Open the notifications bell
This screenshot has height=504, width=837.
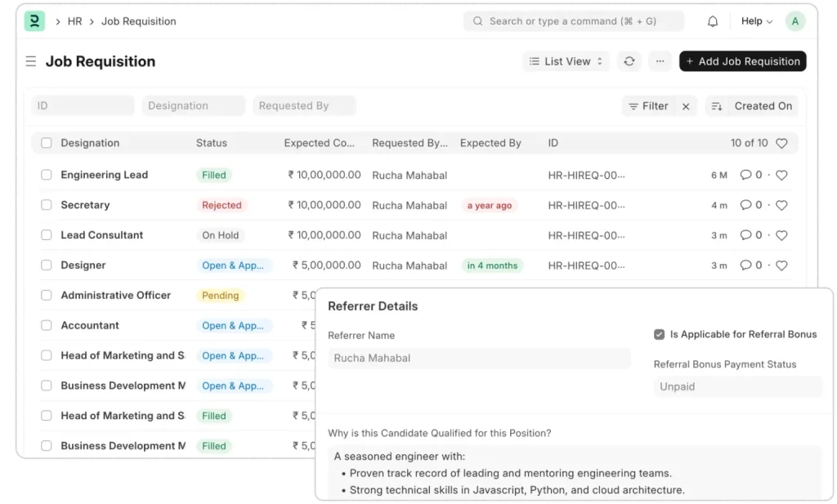pos(713,21)
